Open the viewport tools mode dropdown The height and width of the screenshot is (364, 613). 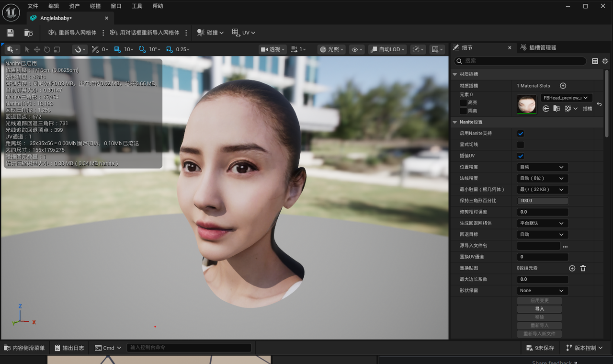pyautogui.click(x=12, y=49)
